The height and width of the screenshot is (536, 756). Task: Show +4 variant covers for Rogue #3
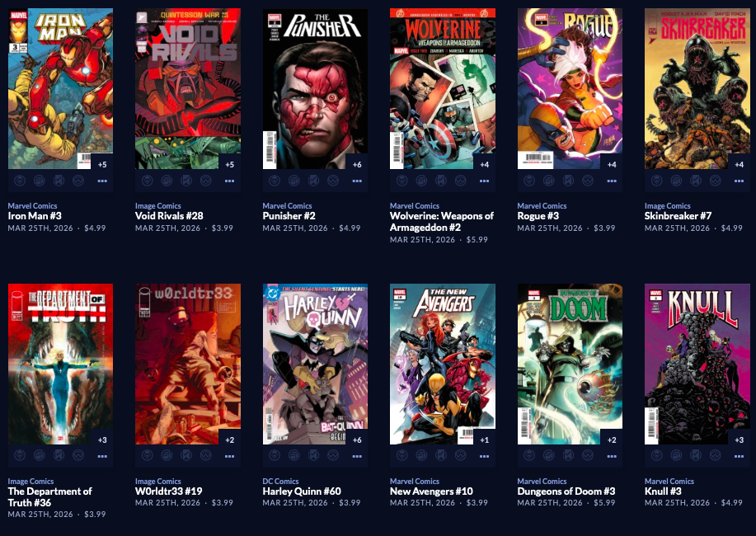(x=612, y=165)
